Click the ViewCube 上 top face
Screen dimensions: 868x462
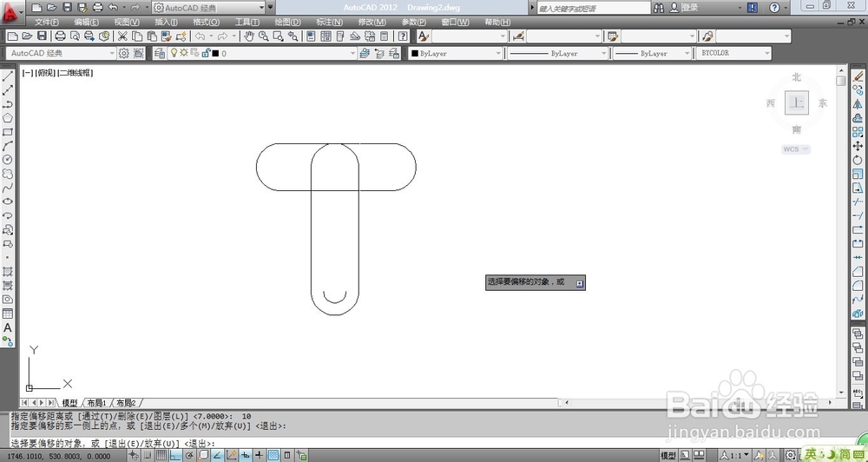tap(797, 102)
